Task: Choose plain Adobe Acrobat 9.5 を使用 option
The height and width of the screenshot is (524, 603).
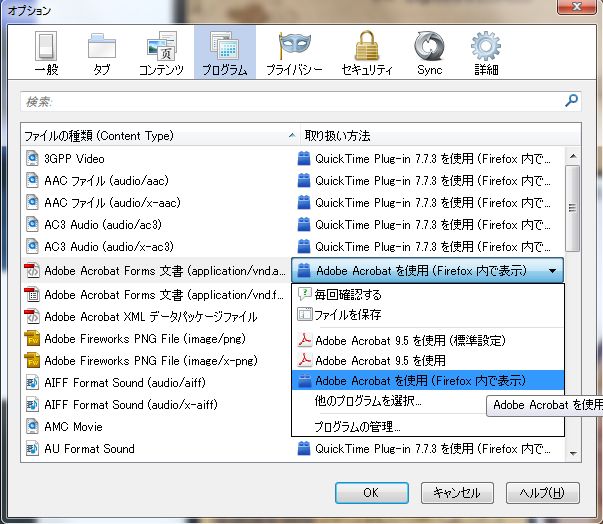Action: 428,360
